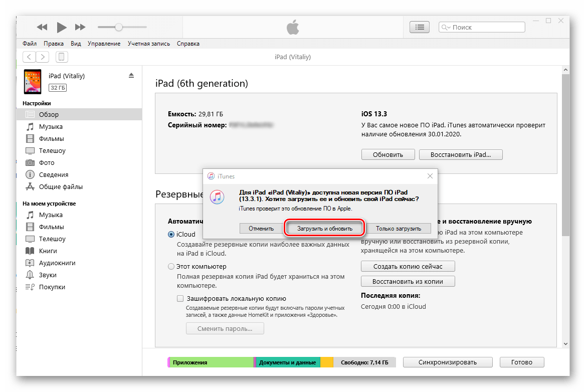Click the 32 ГБ capacity badge
The height and width of the screenshot is (392, 586).
coord(58,88)
